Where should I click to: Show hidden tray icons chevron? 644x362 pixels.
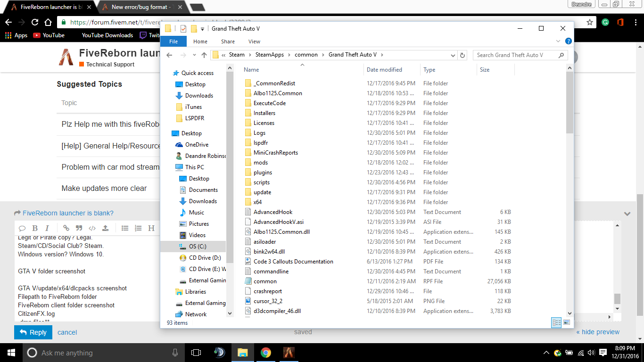(x=546, y=353)
